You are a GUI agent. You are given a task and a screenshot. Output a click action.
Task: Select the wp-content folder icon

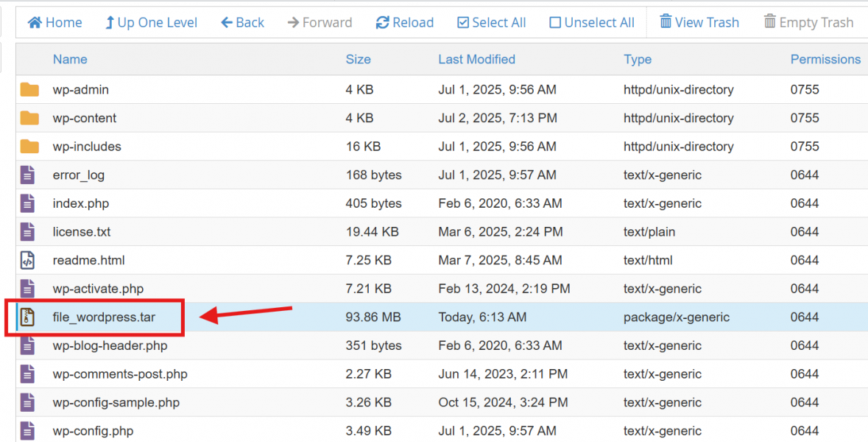click(x=29, y=118)
